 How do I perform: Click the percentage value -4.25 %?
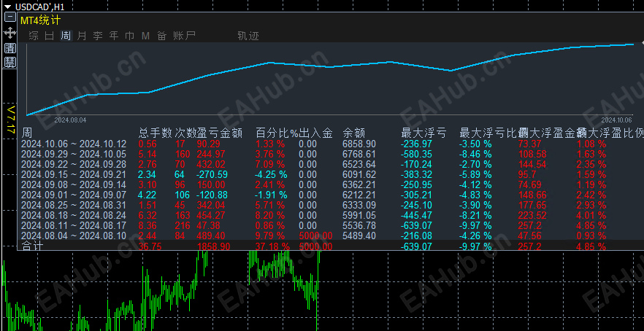272,174
